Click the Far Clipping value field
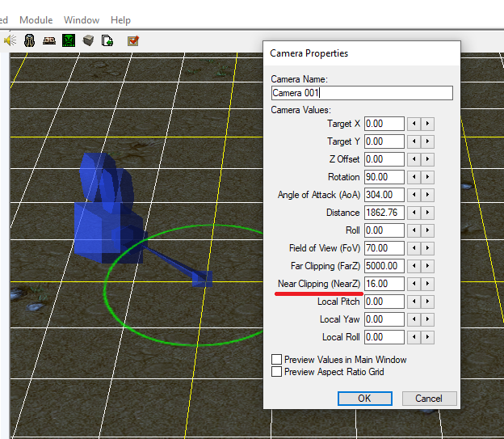 click(x=384, y=266)
